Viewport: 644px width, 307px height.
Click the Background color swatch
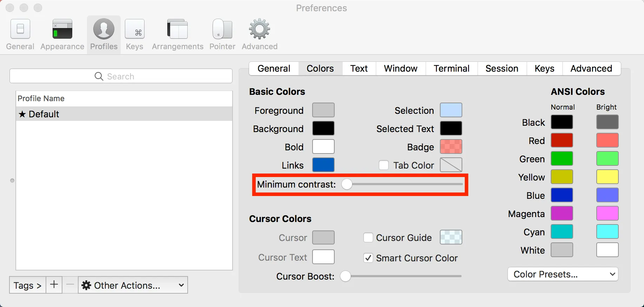tap(323, 129)
